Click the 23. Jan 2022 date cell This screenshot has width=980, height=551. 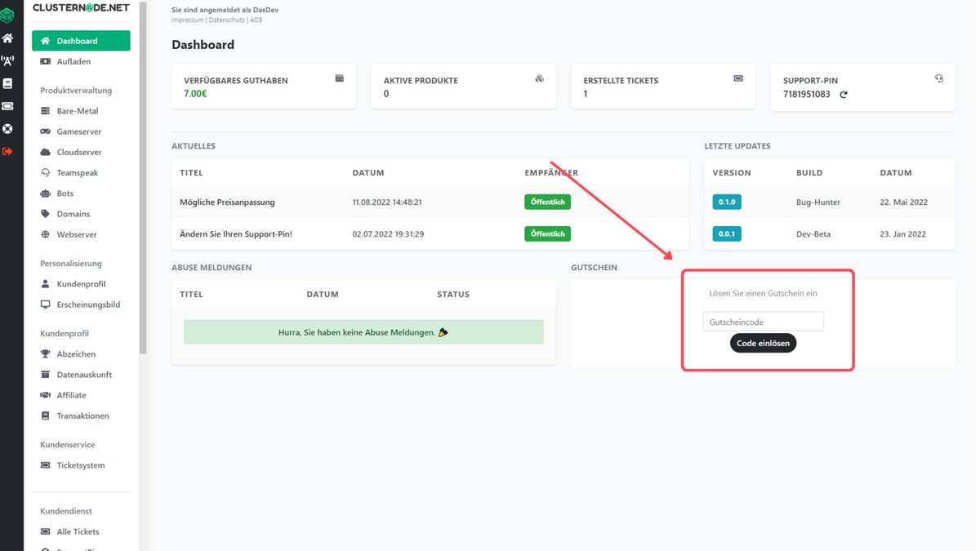pos(903,234)
